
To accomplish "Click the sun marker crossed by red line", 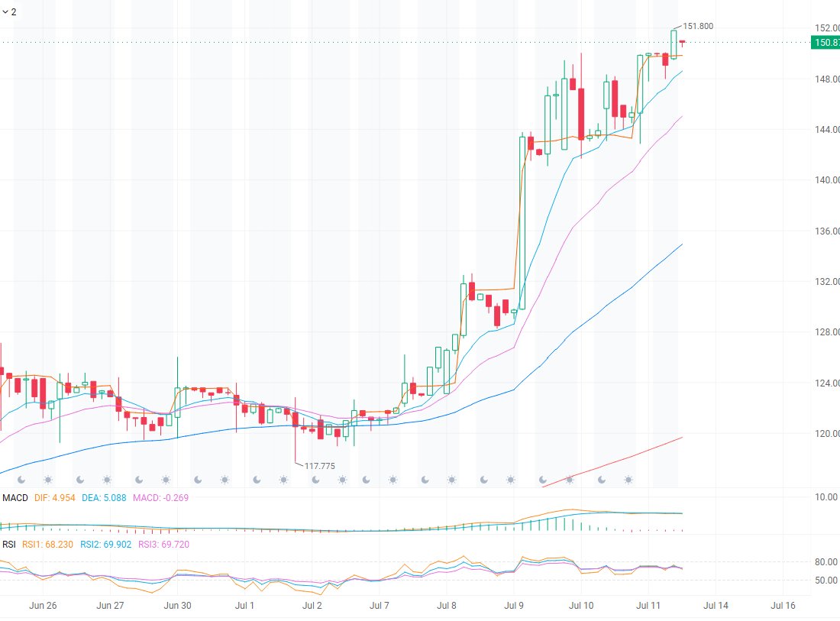I will (570, 480).
